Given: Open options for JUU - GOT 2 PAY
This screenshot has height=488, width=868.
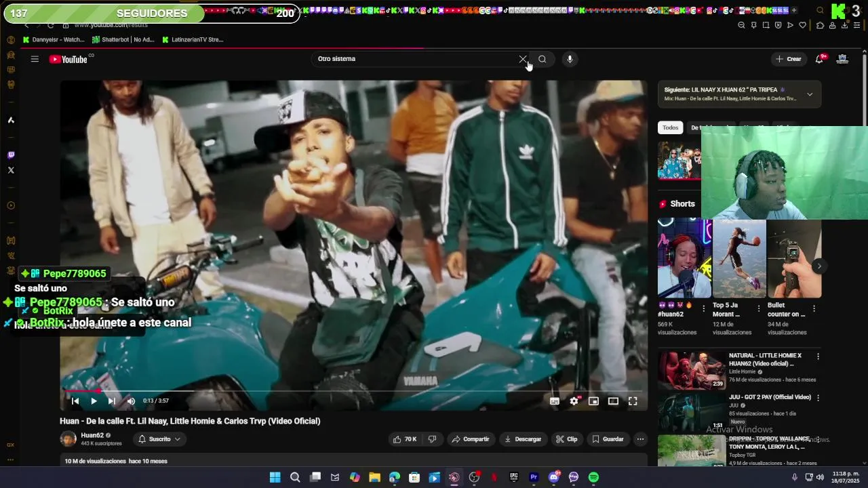Looking at the screenshot, I should tap(818, 398).
